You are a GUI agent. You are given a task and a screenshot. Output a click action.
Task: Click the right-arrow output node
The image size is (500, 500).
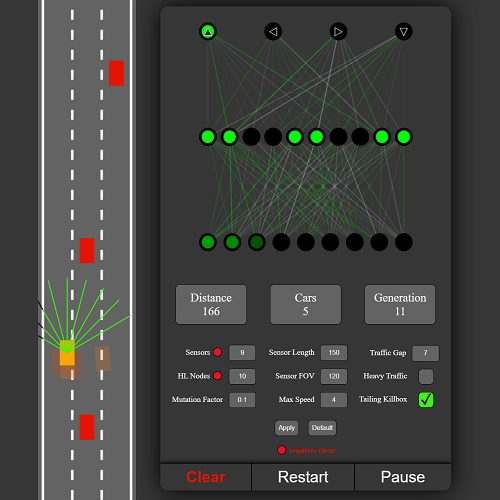pyautogui.click(x=338, y=32)
